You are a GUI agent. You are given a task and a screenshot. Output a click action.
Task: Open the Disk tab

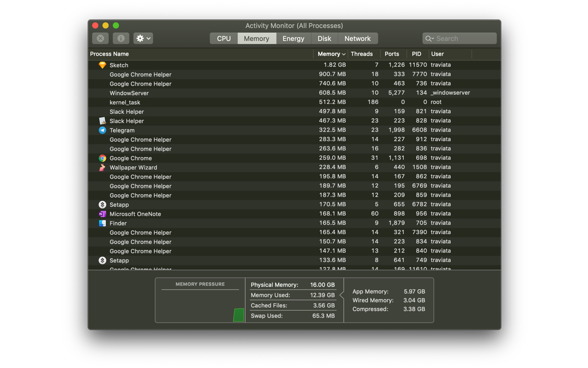[324, 39]
